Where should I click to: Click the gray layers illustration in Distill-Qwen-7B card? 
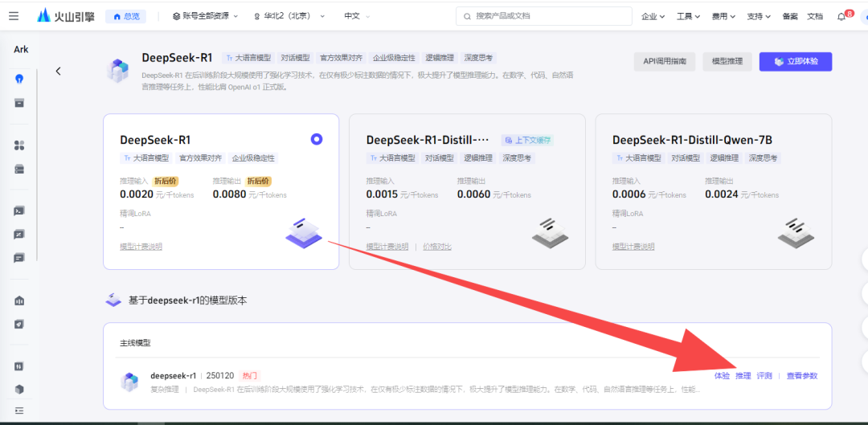coord(796,232)
